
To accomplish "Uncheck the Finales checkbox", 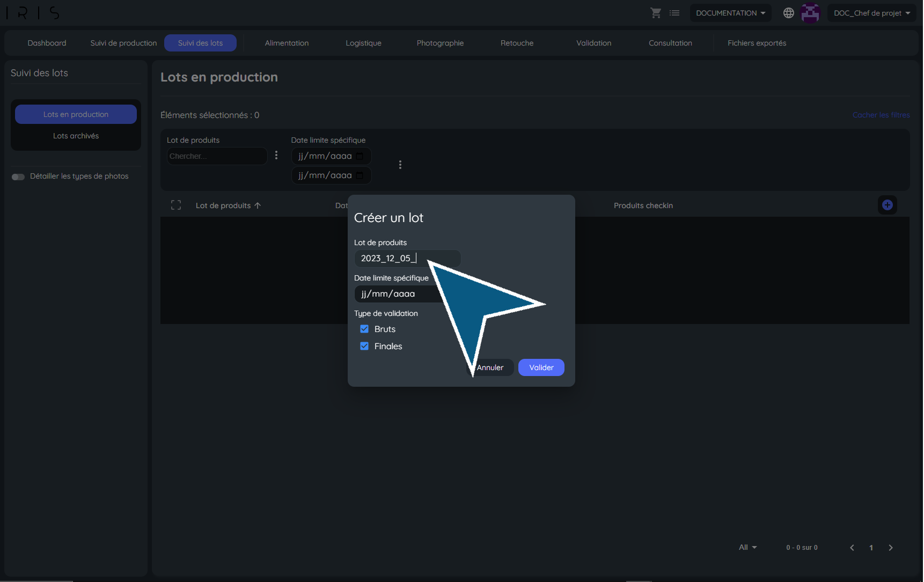I will pyautogui.click(x=364, y=346).
